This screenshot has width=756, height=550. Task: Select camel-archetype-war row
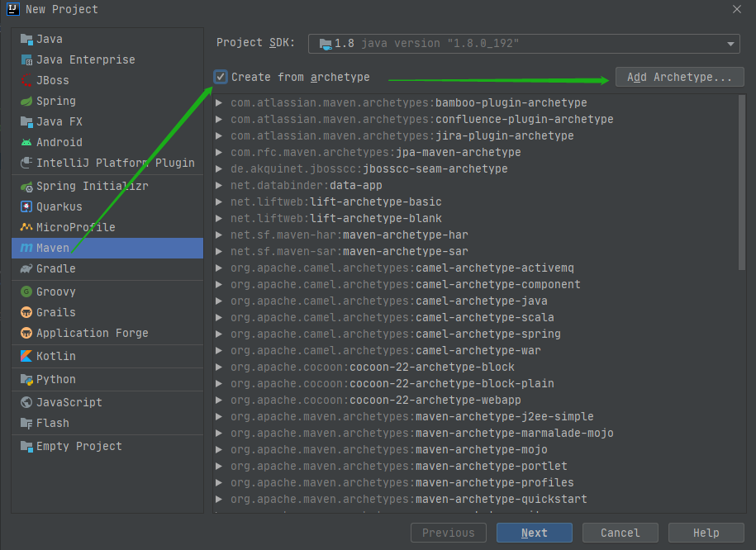tap(475, 350)
